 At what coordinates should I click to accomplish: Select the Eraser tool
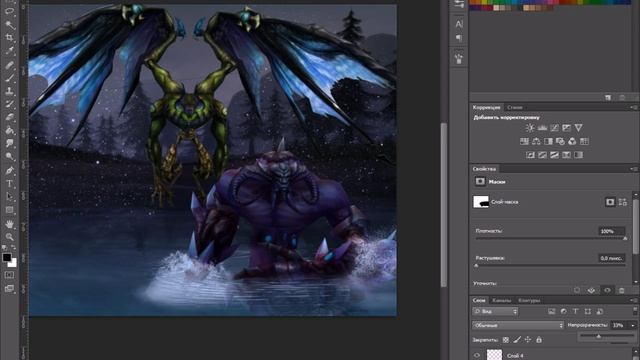pos(10,118)
